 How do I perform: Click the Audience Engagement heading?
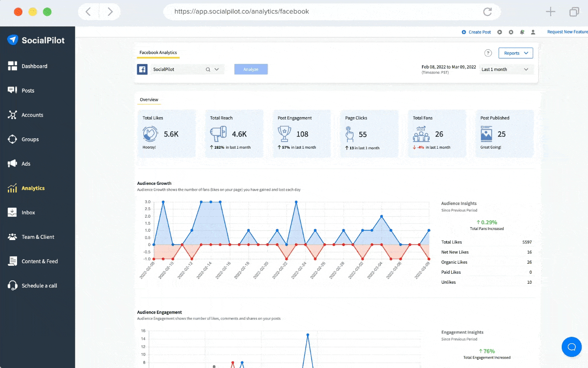click(x=160, y=312)
